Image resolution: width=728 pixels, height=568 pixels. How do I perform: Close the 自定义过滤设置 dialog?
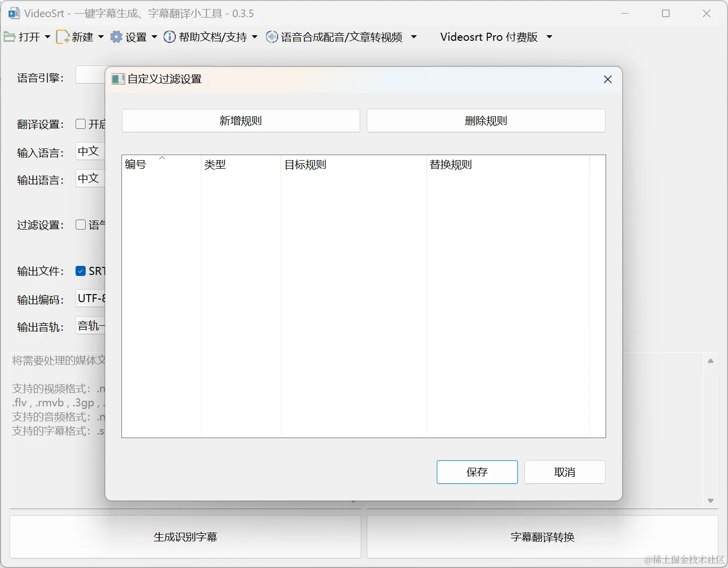pos(608,80)
